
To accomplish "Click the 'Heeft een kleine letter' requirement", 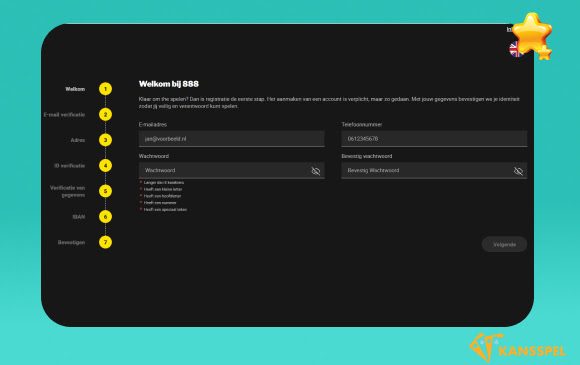I will click(x=163, y=189).
